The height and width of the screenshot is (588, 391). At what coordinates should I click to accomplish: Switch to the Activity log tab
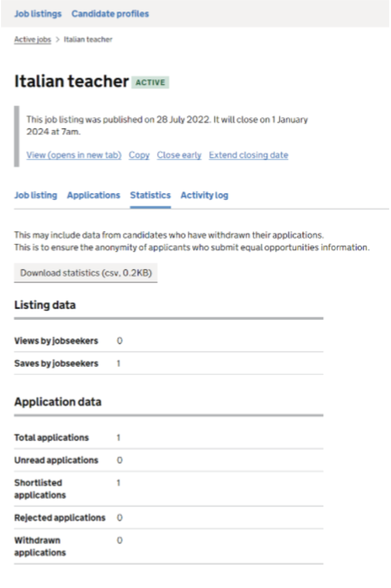[204, 195]
